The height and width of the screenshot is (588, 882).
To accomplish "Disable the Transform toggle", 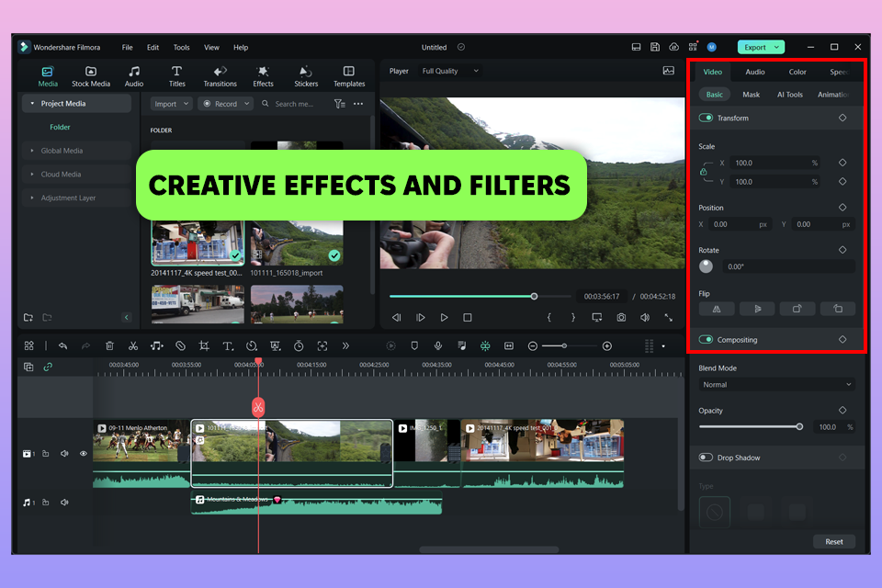I will coord(706,118).
